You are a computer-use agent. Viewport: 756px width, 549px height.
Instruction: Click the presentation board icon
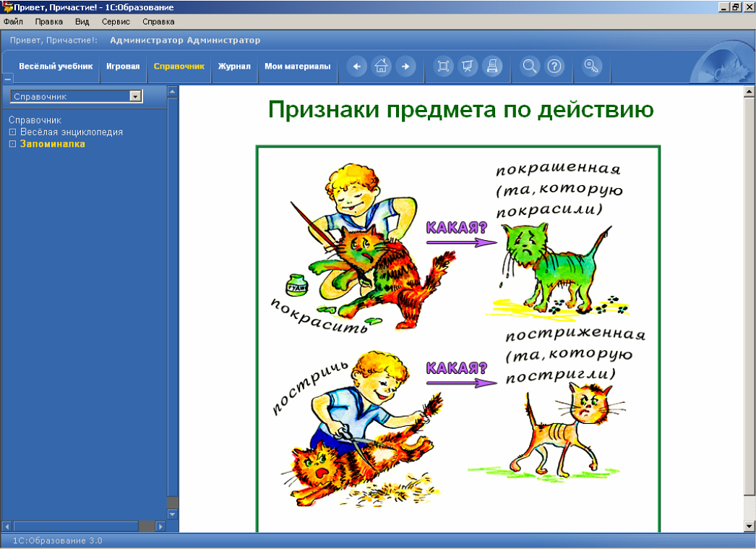pyautogui.click(x=468, y=67)
